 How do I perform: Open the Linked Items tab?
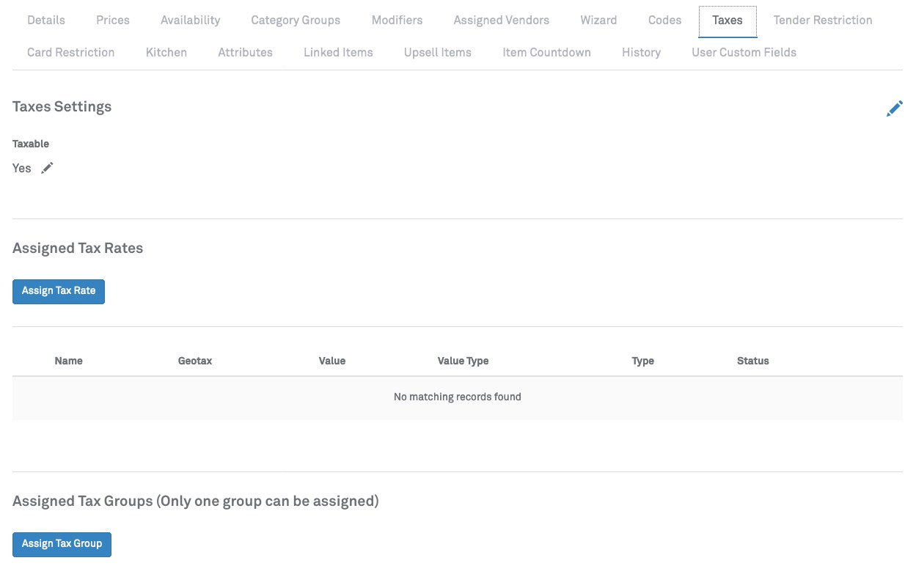click(x=338, y=53)
